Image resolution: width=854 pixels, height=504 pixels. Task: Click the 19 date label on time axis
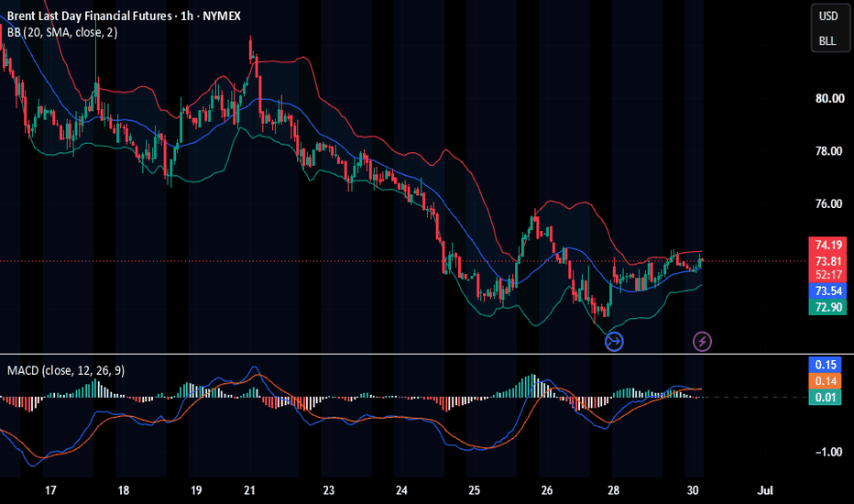(196, 490)
